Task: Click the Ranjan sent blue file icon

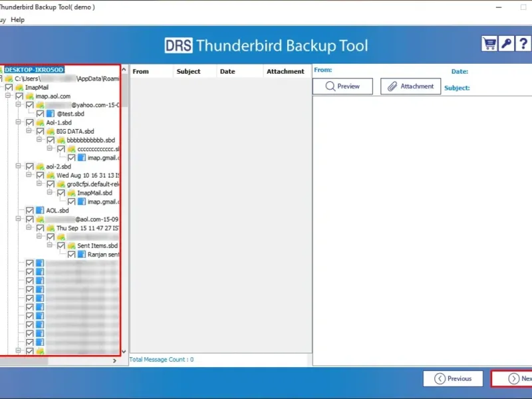Action: pyautogui.click(x=82, y=255)
